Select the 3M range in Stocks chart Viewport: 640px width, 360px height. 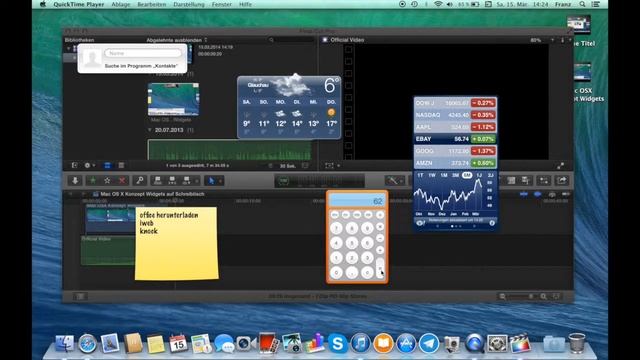456,175
